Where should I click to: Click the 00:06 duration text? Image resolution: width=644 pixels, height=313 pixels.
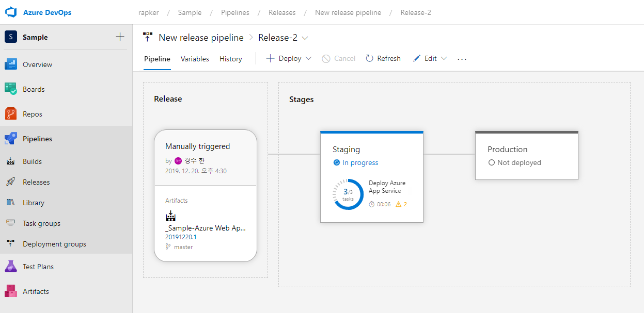[384, 204]
